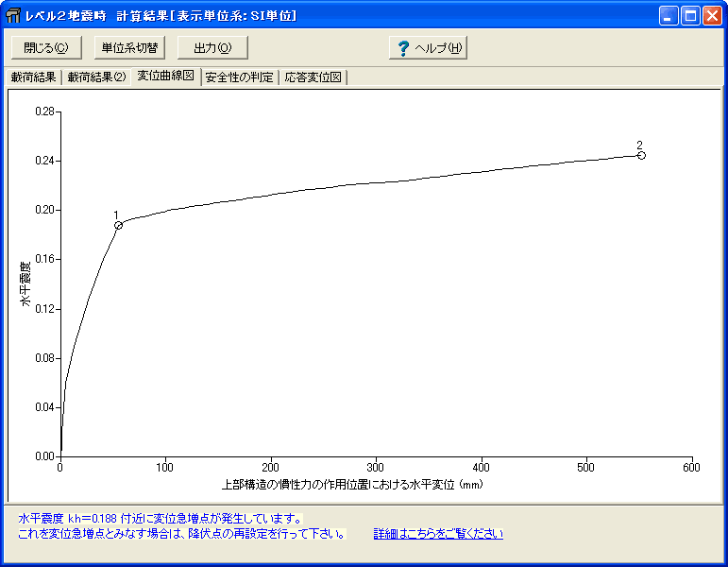728x567 pixels.
Task: Click the kh=0.188 warning message text
Action: (x=161, y=518)
